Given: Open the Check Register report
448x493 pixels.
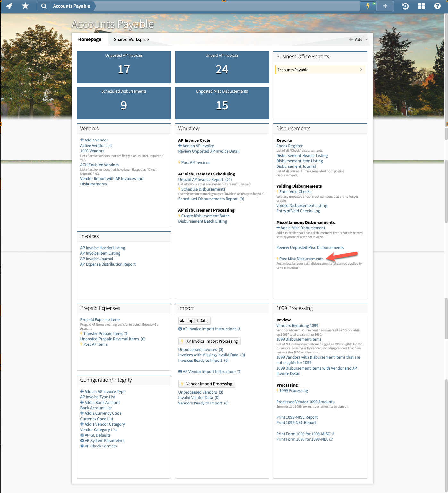Looking at the screenshot, I should [289, 146].
